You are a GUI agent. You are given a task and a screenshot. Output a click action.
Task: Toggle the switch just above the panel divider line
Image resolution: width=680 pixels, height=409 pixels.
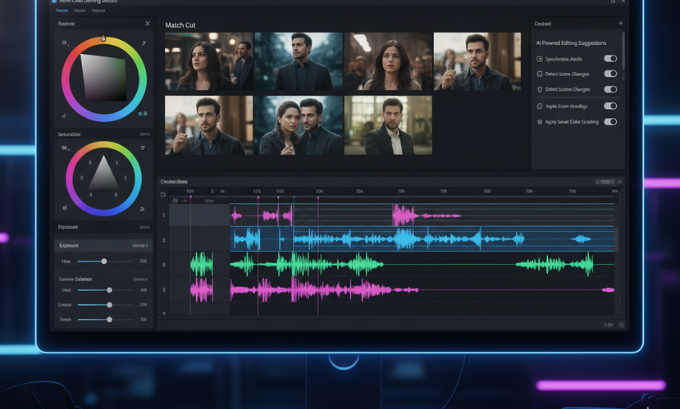point(610,89)
